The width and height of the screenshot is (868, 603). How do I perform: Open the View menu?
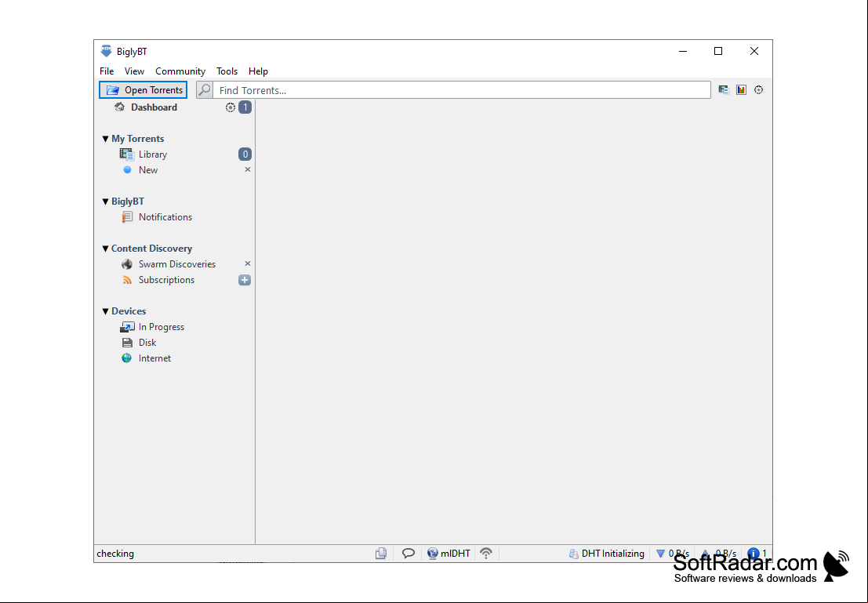pos(134,71)
